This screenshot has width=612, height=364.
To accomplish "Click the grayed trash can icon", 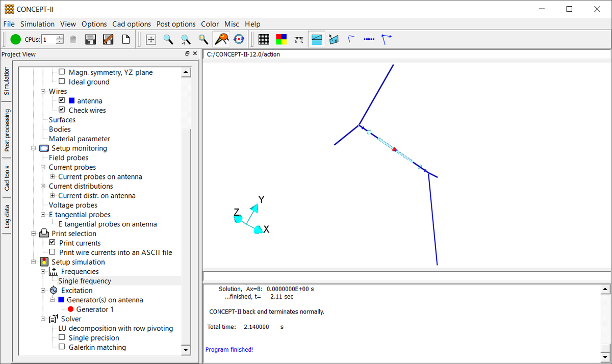I will pos(73,39).
